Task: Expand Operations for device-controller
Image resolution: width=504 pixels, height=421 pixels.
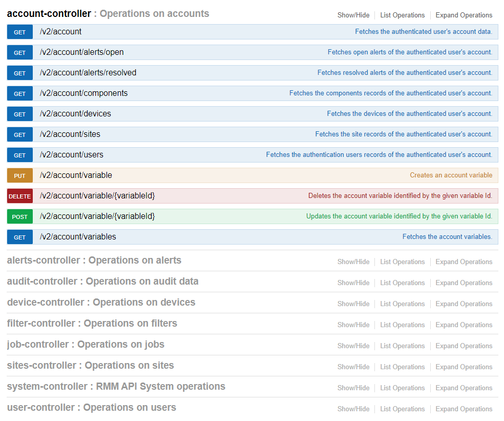Action: [x=464, y=304]
